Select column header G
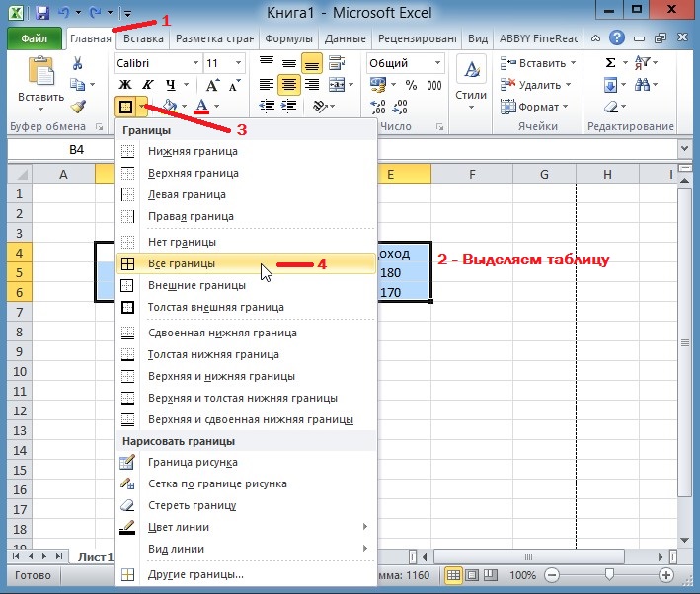This screenshot has height=594, width=700. 544,175
